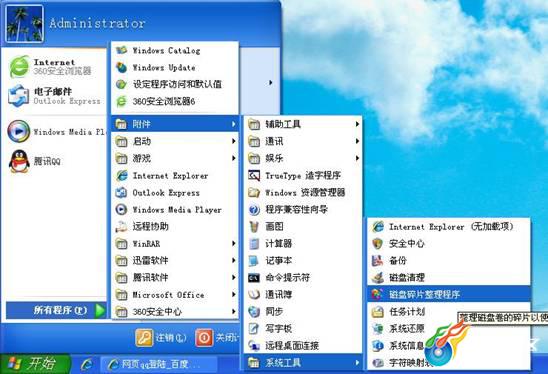548x374 pixels.
Task: Click the Windows Catalog icon
Action: [x=121, y=50]
